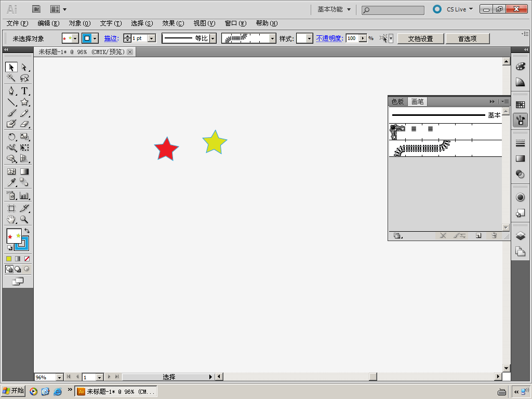The width and height of the screenshot is (532, 399).
Task: Open the 效果(C) menu
Action: tap(173, 23)
